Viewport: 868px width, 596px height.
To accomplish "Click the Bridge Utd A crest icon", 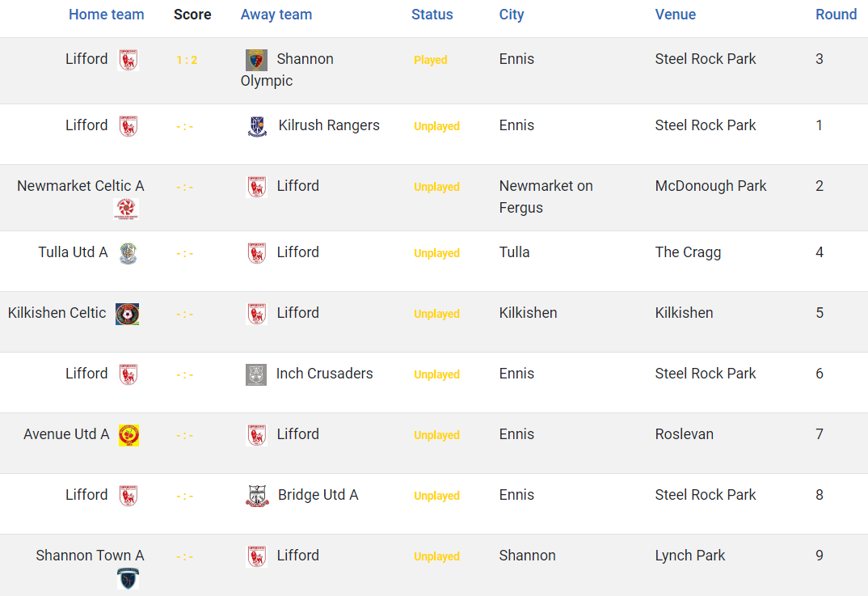I will click(258, 497).
